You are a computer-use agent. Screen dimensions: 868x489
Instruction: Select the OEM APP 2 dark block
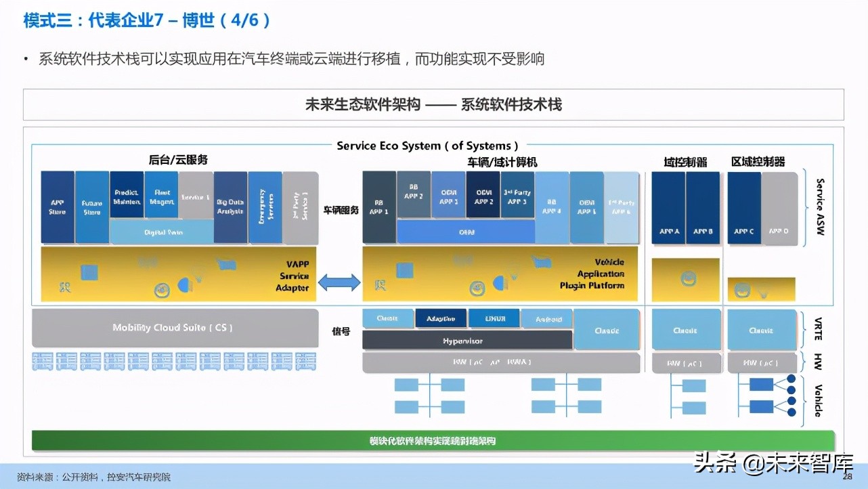coord(483,195)
